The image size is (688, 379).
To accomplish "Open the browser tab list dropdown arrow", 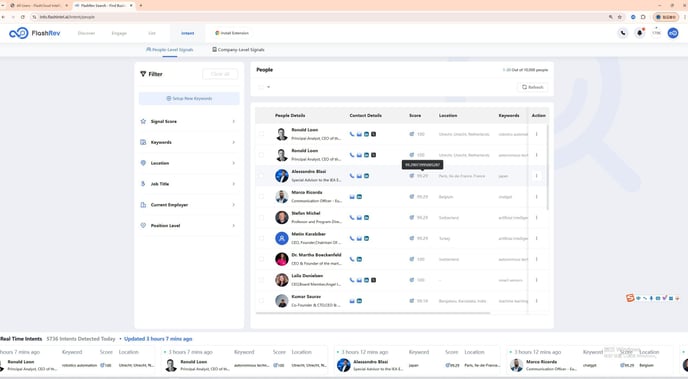I will click(4, 5).
